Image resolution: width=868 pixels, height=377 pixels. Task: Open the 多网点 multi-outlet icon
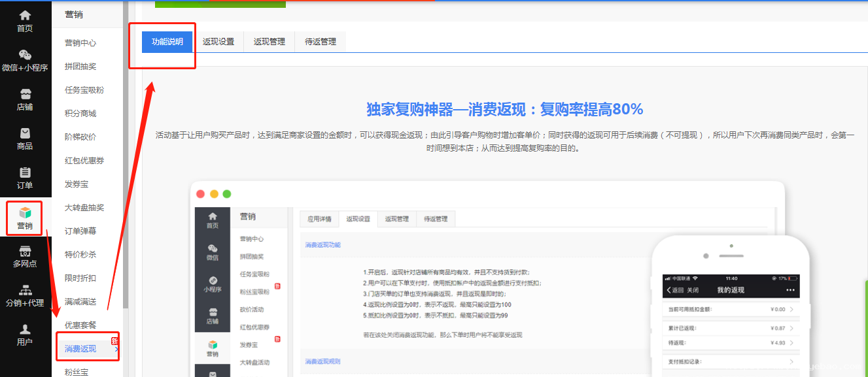pyautogui.click(x=25, y=252)
